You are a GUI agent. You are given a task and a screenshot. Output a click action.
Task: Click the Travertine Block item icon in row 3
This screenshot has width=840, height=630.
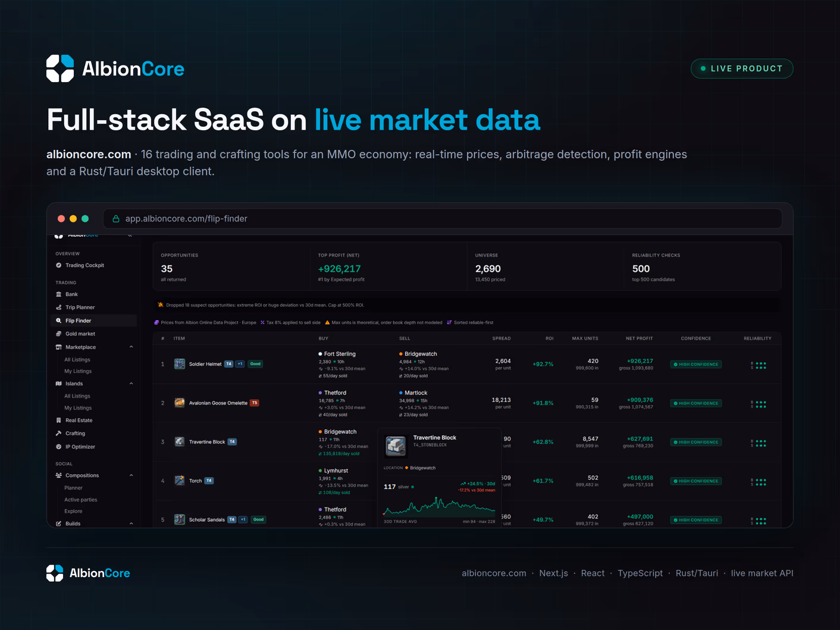[x=179, y=442]
